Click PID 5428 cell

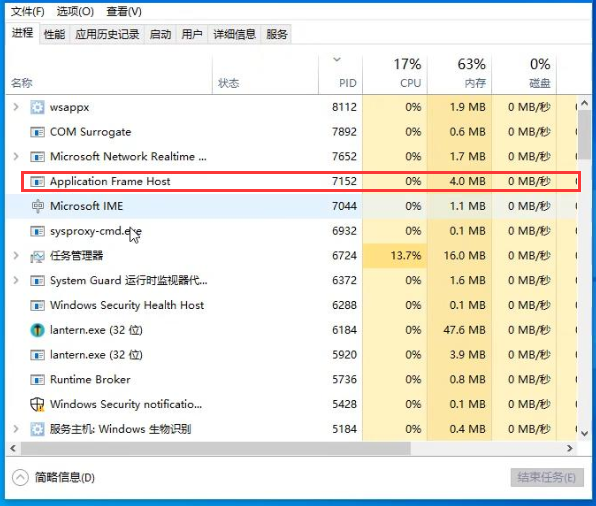point(344,404)
